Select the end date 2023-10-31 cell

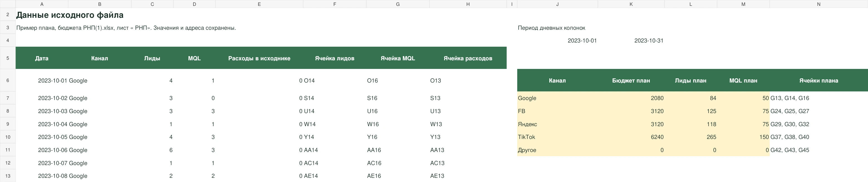[x=631, y=41]
